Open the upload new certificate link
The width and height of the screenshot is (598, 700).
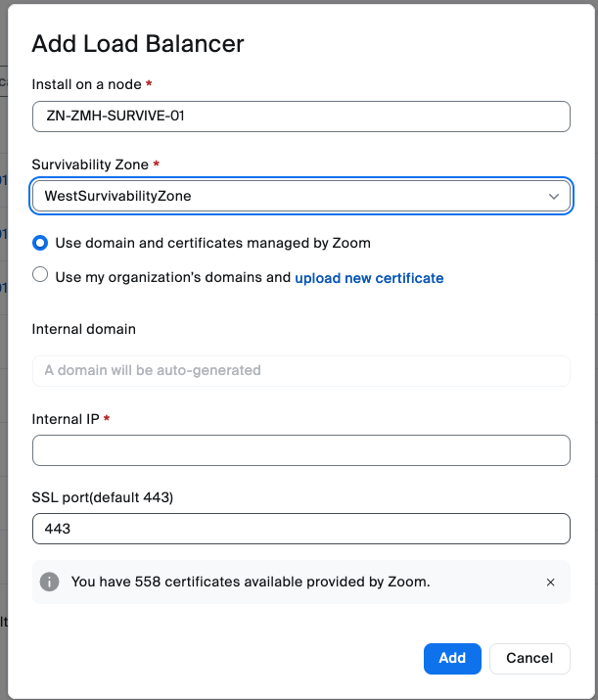[x=369, y=278]
